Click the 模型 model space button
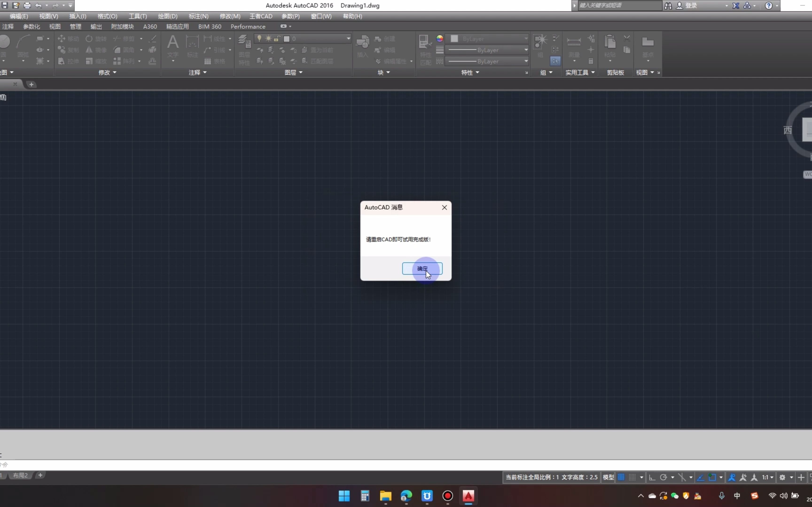 [x=608, y=477]
